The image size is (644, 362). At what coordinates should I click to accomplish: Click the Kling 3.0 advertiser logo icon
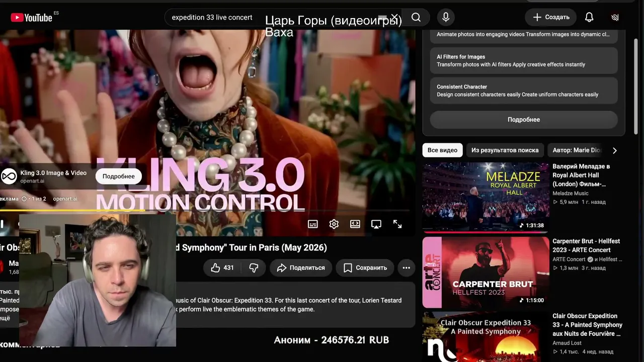pos(9,176)
